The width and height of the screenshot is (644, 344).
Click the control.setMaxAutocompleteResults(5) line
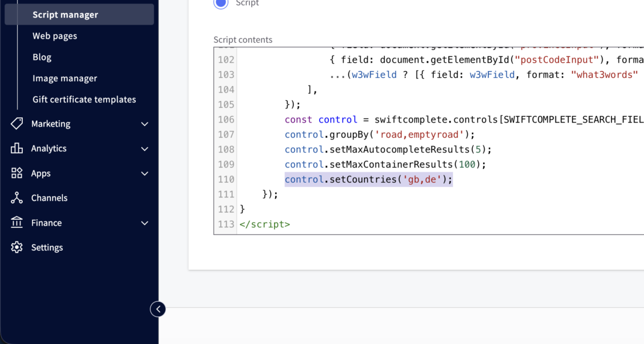[388, 149]
